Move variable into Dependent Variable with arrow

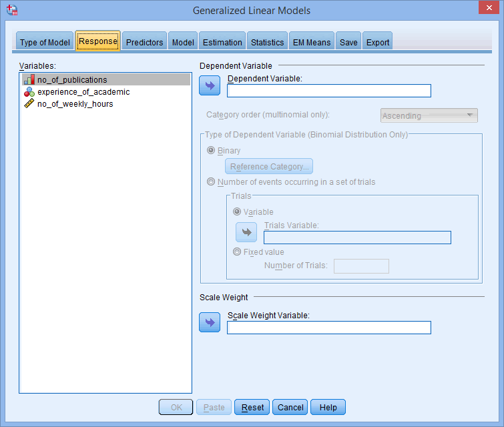coord(210,85)
